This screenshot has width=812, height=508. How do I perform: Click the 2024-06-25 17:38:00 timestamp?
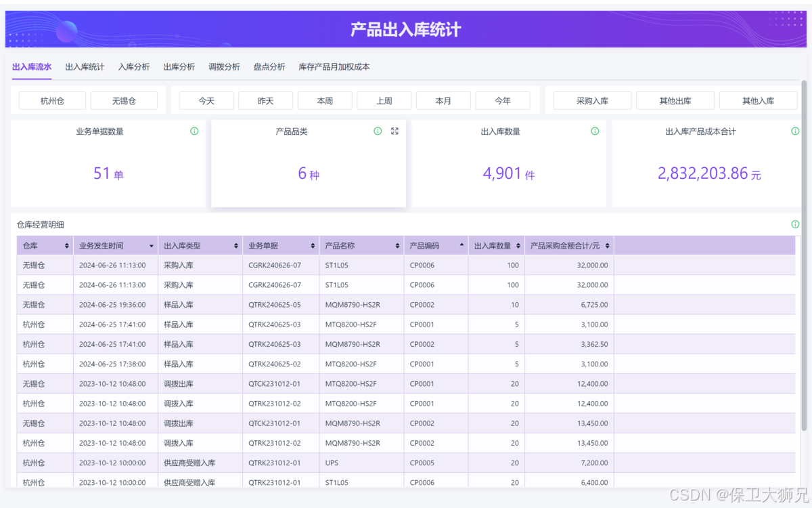coord(112,364)
